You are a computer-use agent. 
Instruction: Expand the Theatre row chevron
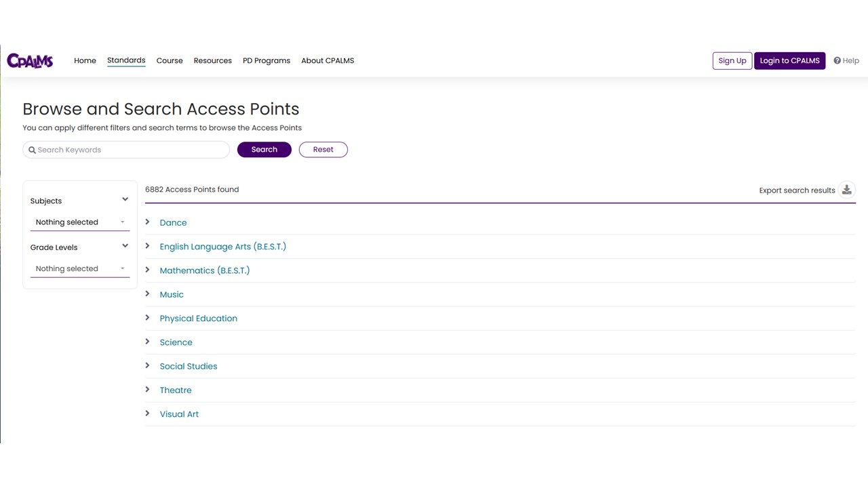[147, 389]
